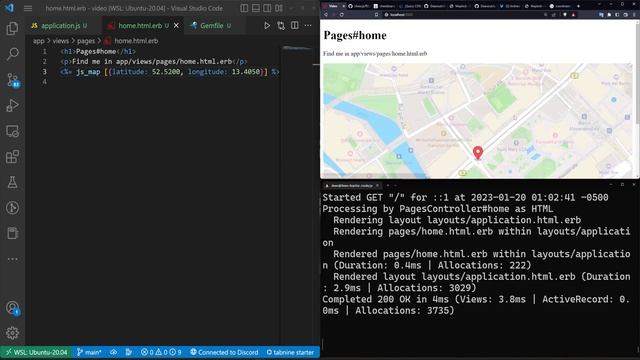
Task: Reload the browser page
Action: tap(342, 15)
